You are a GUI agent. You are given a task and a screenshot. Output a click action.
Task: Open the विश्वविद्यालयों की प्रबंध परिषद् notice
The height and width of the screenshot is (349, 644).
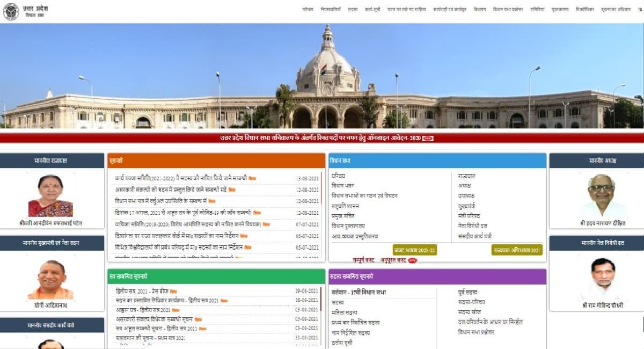click(x=179, y=247)
